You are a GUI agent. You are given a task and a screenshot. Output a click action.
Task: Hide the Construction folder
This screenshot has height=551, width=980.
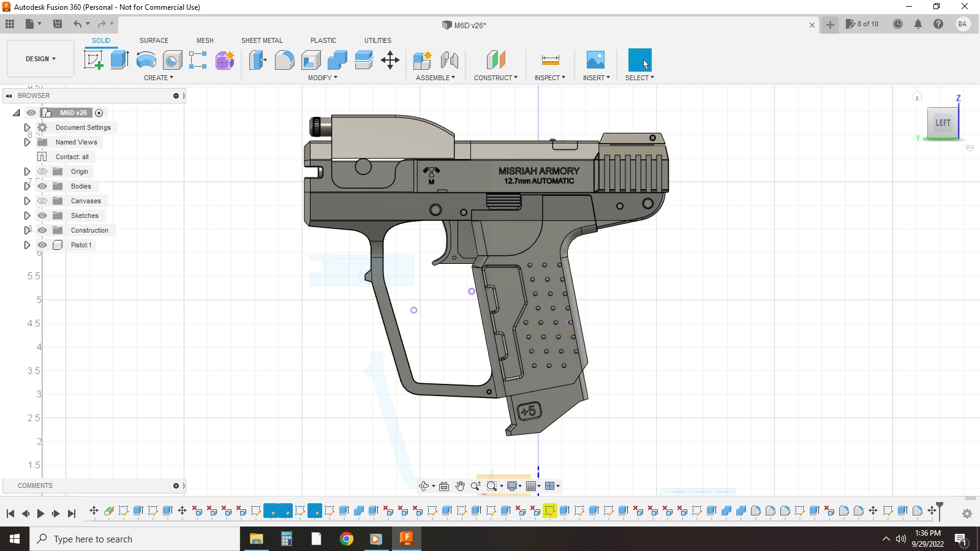(x=42, y=230)
